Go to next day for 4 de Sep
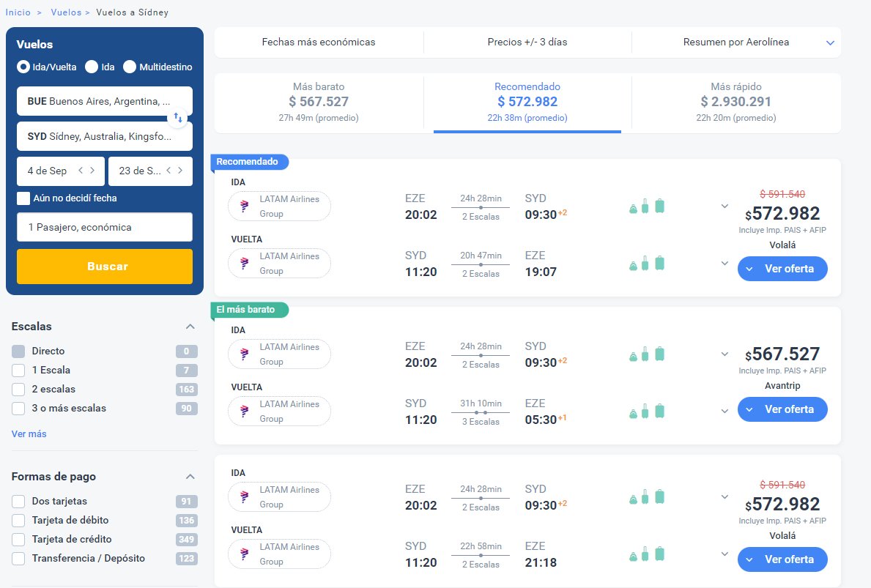The image size is (871, 588). [x=92, y=171]
